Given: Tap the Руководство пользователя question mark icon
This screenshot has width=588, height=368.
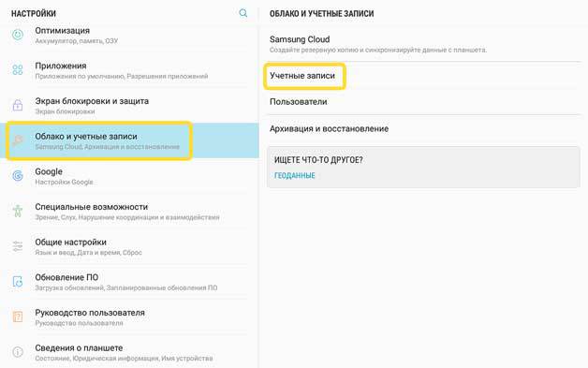Looking at the screenshot, I should point(18,316).
